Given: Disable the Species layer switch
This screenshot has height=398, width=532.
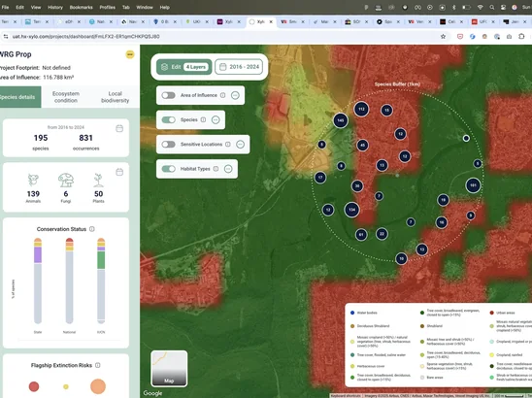Looking at the screenshot, I should pos(168,119).
